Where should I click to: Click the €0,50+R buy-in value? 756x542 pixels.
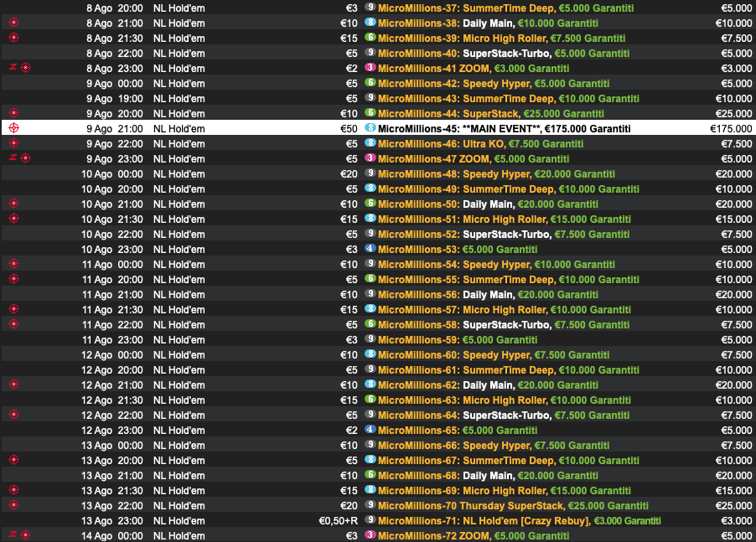339,521
